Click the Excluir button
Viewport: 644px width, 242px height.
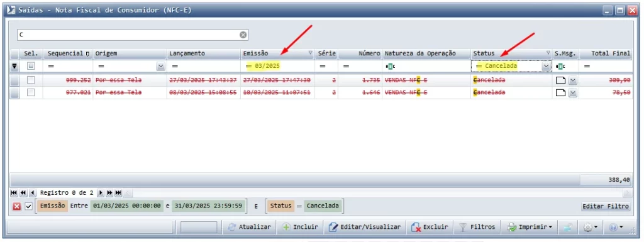430,227
